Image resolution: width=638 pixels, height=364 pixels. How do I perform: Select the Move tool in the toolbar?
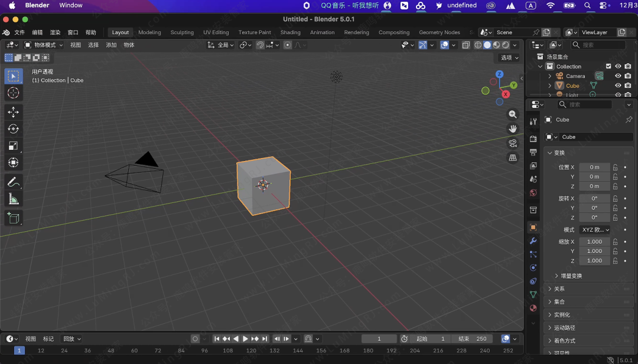coord(13,112)
